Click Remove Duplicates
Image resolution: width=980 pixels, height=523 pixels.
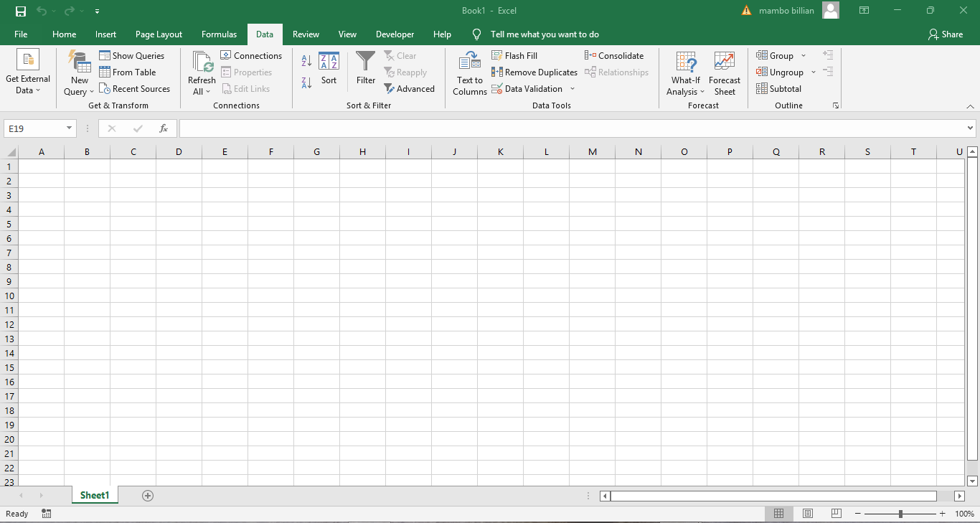534,72
